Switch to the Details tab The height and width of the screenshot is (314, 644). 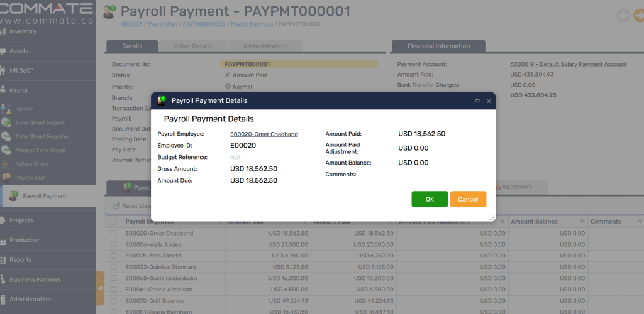tap(132, 46)
